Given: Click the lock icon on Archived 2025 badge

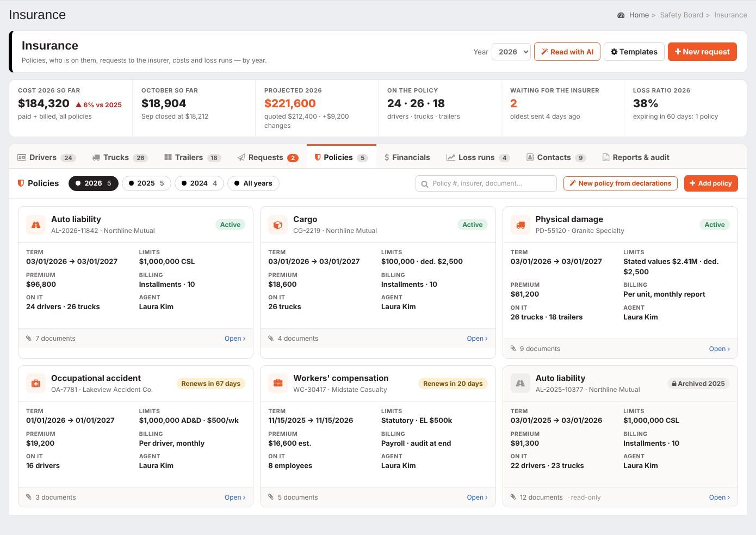Looking at the screenshot, I should point(674,384).
